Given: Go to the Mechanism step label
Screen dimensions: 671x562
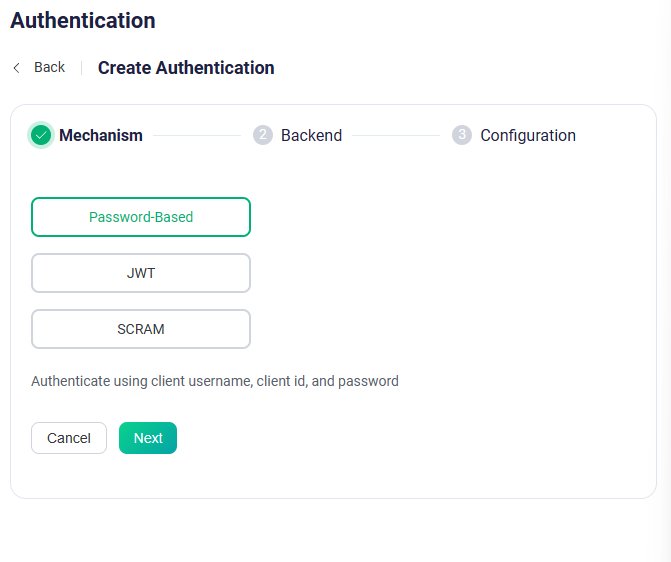Looking at the screenshot, I should (101, 135).
